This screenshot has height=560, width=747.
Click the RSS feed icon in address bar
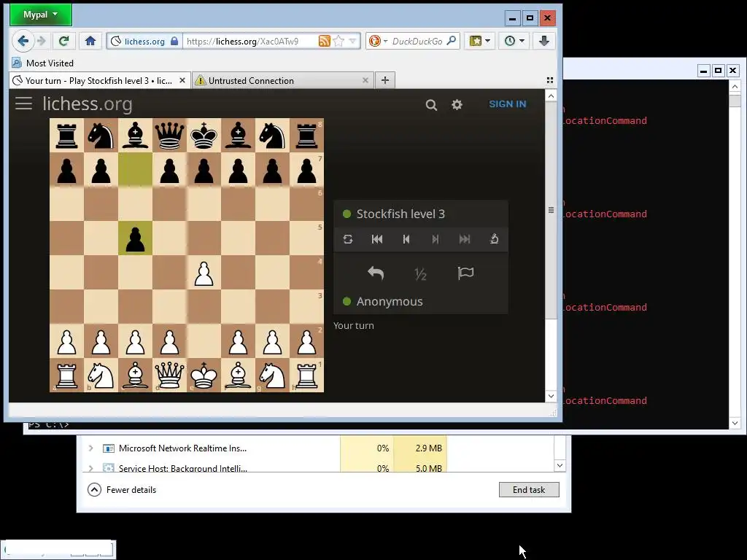click(x=324, y=42)
